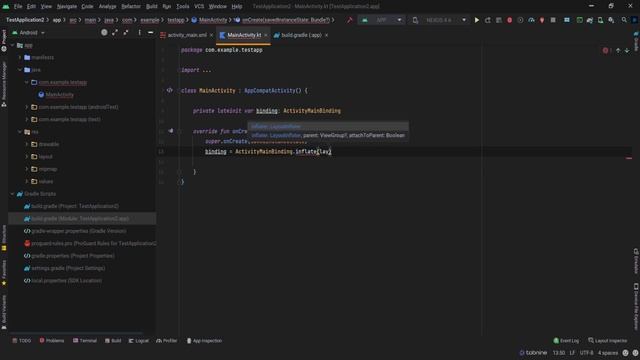This screenshot has height=360, width=640.
Task: Go to next highlighted error arrow
Action: 627,50
